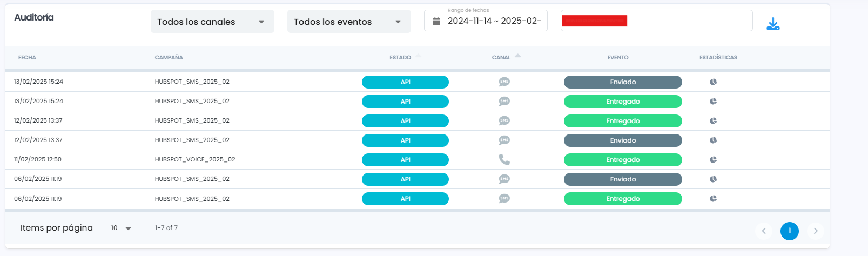868x256 pixels.
Task: Click the search field with red highlight
Action: click(656, 21)
